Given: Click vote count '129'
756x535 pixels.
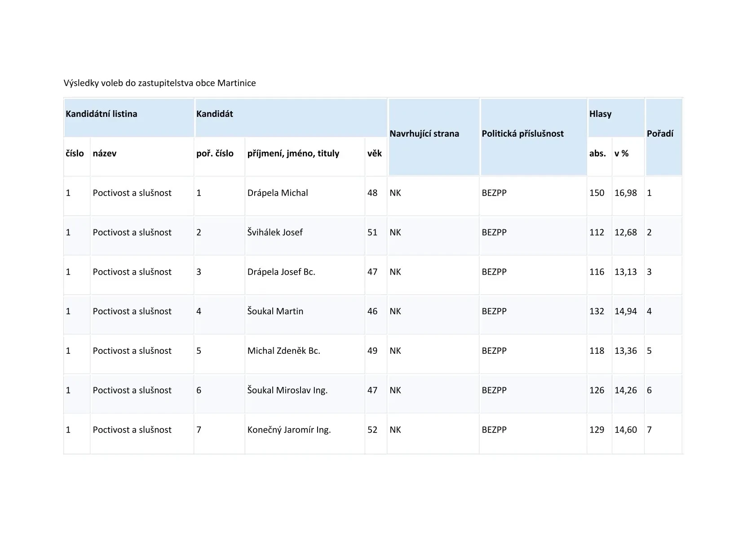Looking at the screenshot, I should (597, 430).
